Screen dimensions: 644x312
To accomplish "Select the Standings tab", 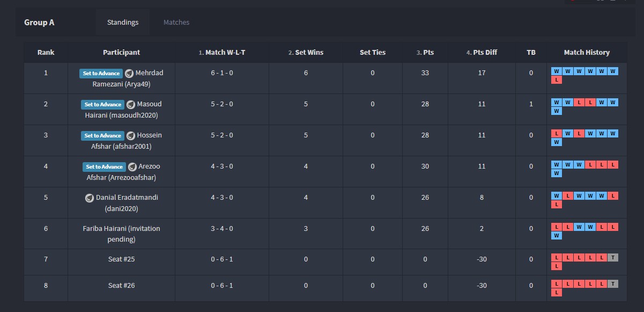I will (x=123, y=23).
